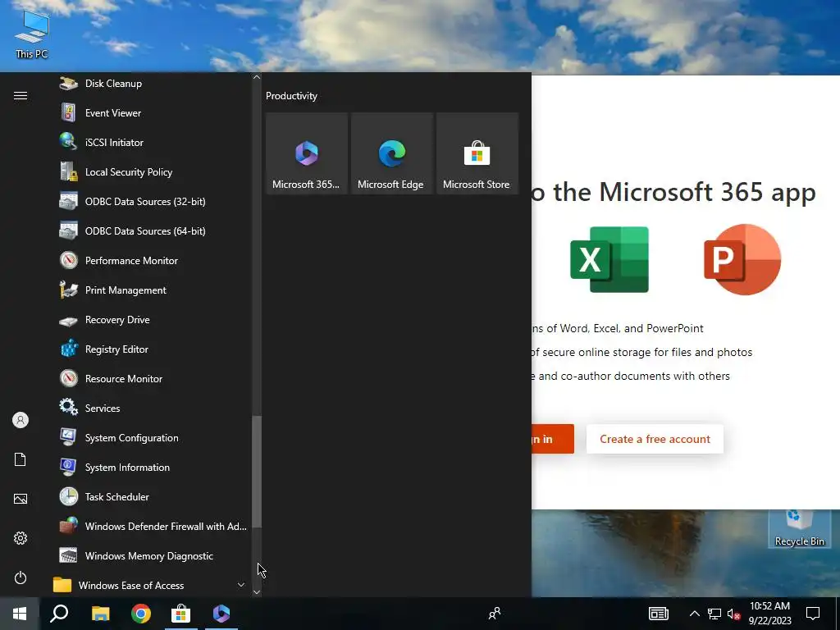Open taskbar Search
840x630 pixels.
tap(59, 614)
